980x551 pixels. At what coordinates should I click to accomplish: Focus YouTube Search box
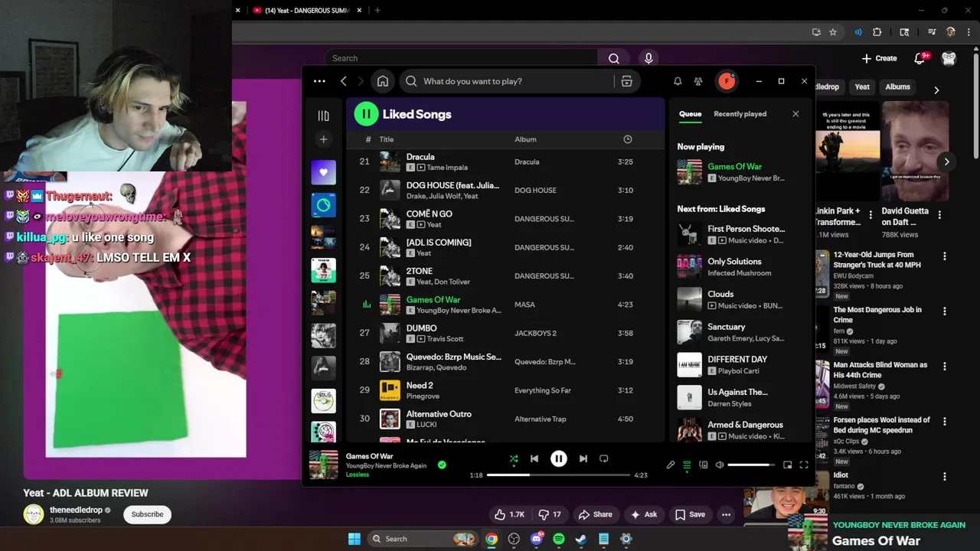click(x=462, y=58)
